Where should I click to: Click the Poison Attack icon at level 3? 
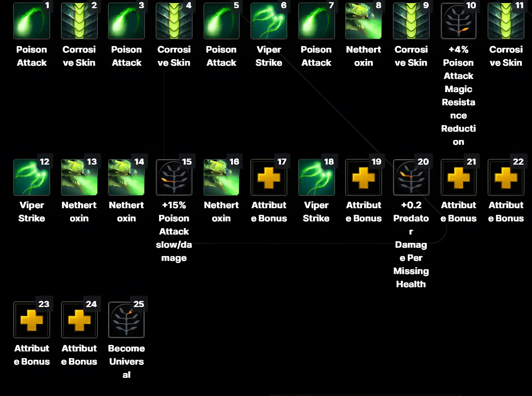[x=126, y=21]
